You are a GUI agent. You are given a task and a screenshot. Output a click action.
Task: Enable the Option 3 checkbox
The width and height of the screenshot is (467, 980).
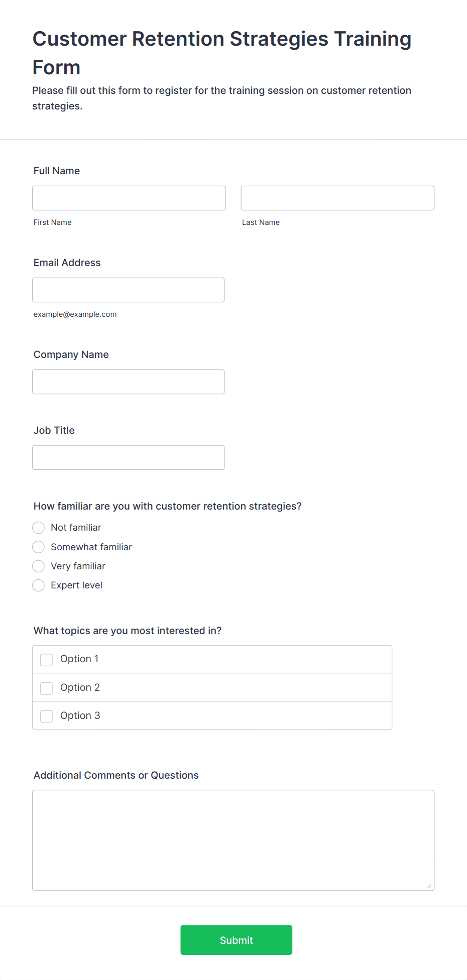47,716
